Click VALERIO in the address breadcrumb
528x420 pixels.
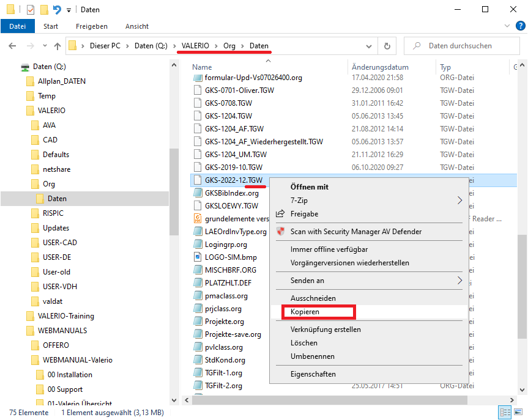[x=195, y=46]
